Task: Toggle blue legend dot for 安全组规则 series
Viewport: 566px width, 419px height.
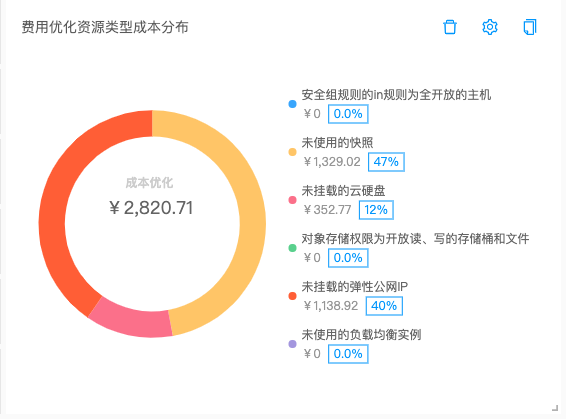Action: pyautogui.click(x=292, y=104)
